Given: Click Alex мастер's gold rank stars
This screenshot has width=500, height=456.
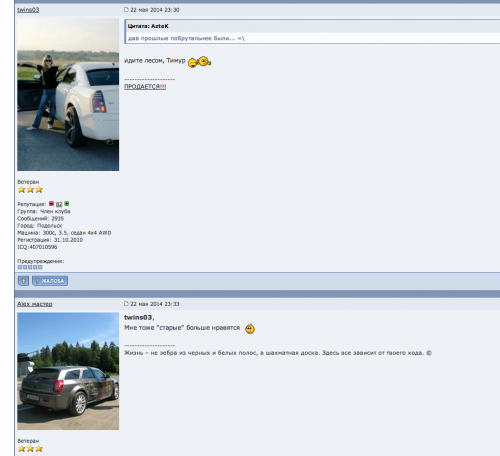Looking at the screenshot, I should coord(30,449).
